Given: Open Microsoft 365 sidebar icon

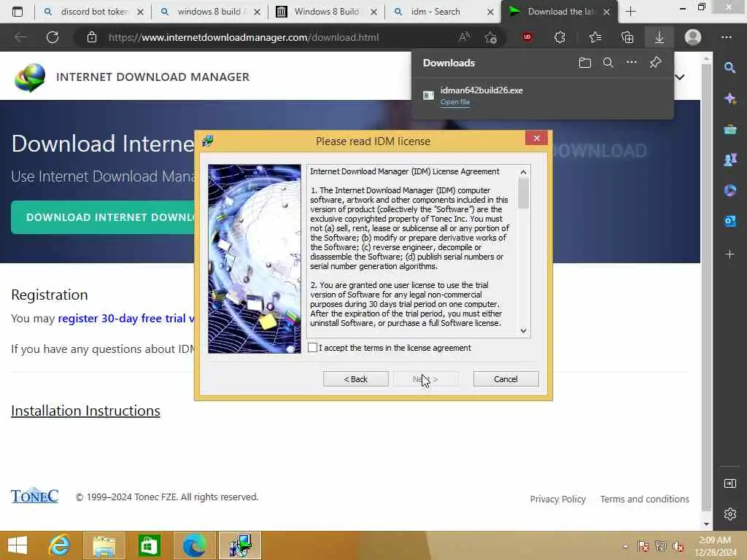Looking at the screenshot, I should click(x=729, y=190).
